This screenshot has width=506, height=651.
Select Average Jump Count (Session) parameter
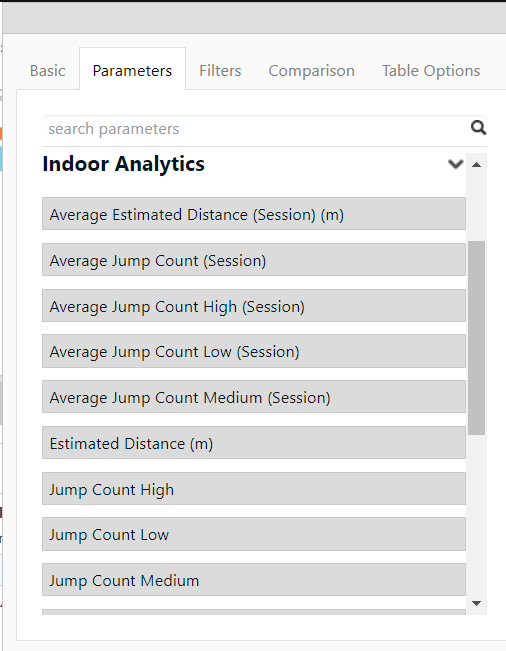pyautogui.click(x=254, y=260)
